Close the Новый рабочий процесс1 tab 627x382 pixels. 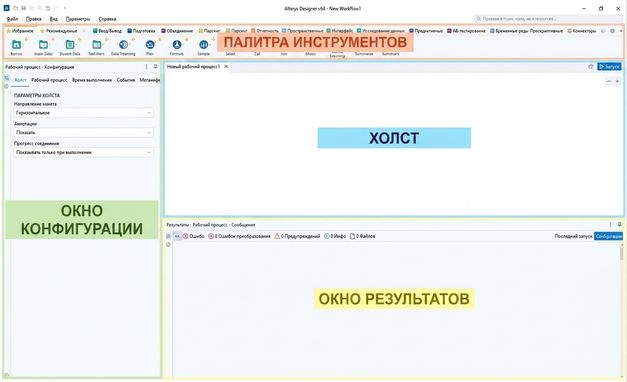click(226, 67)
